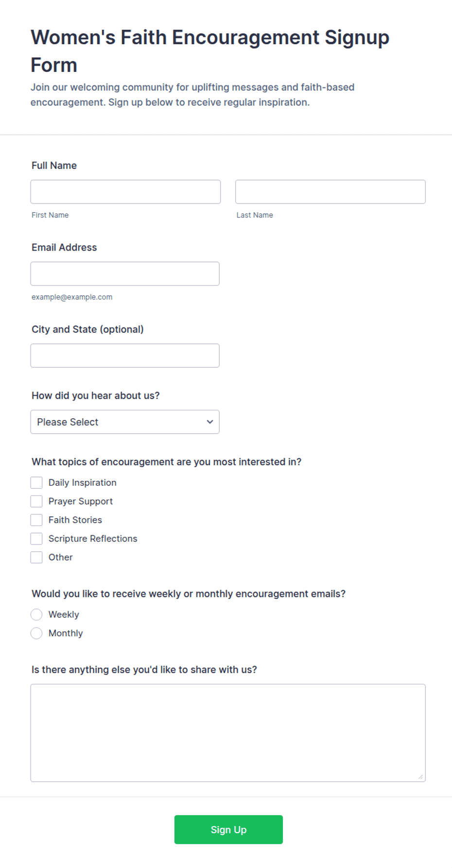This screenshot has width=452, height=868.
Task: Check the Other topic checkbox
Action: [36, 558]
